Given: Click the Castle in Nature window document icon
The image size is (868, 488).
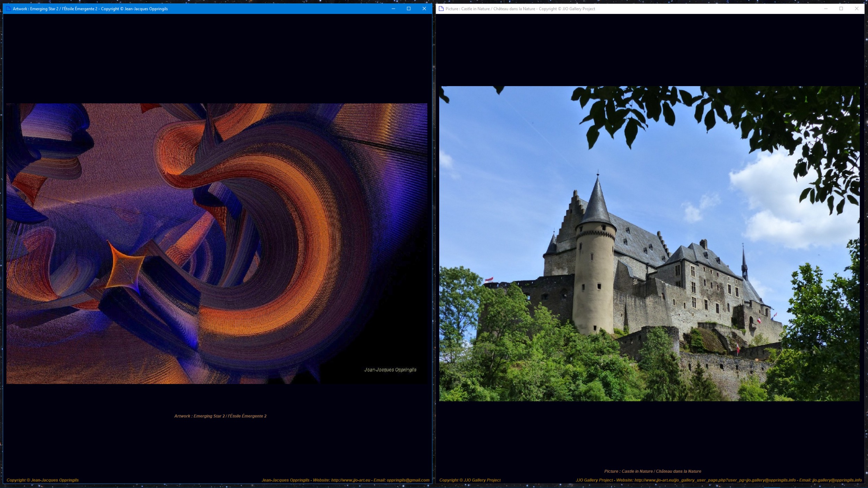Looking at the screenshot, I should tap(441, 9).
